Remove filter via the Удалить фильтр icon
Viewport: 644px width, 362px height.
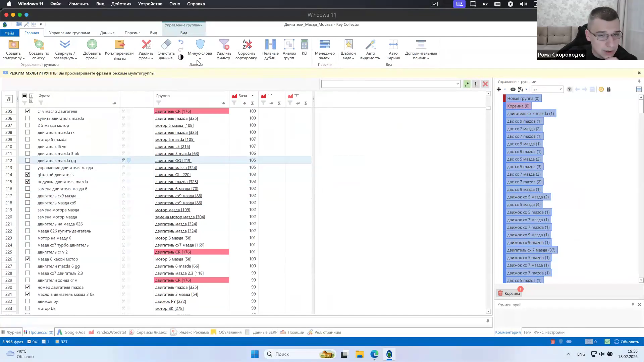tap(224, 45)
